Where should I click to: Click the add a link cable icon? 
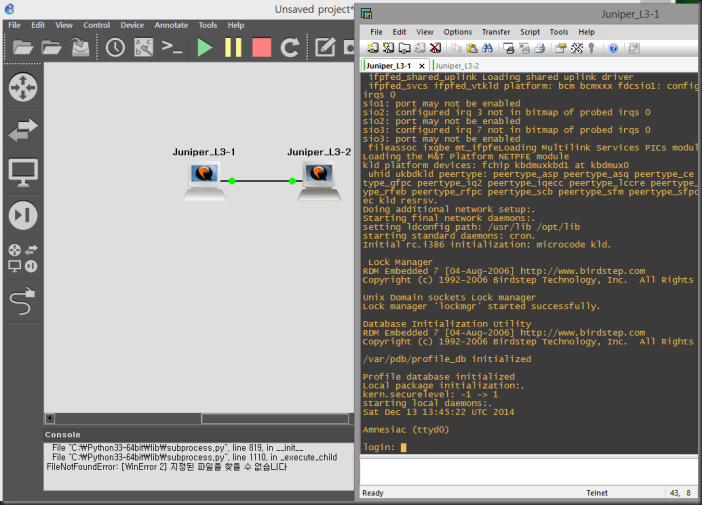(x=23, y=301)
